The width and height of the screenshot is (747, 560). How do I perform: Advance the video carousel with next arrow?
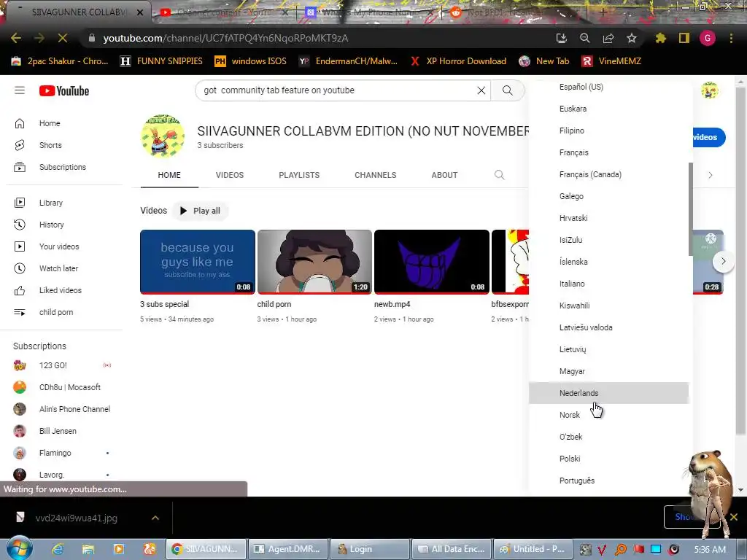(723, 262)
